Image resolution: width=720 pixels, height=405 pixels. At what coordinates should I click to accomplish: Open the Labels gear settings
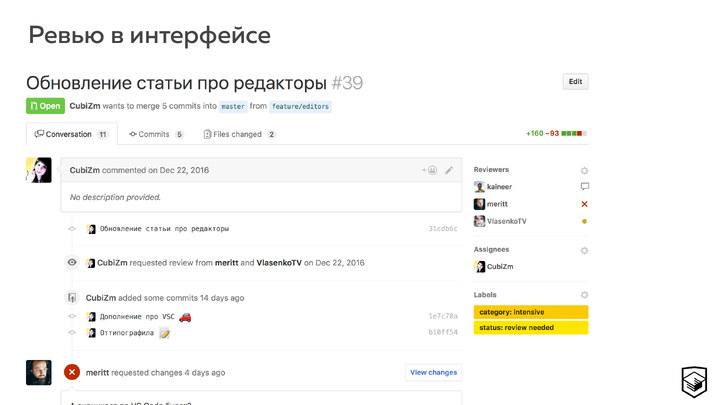[584, 295]
